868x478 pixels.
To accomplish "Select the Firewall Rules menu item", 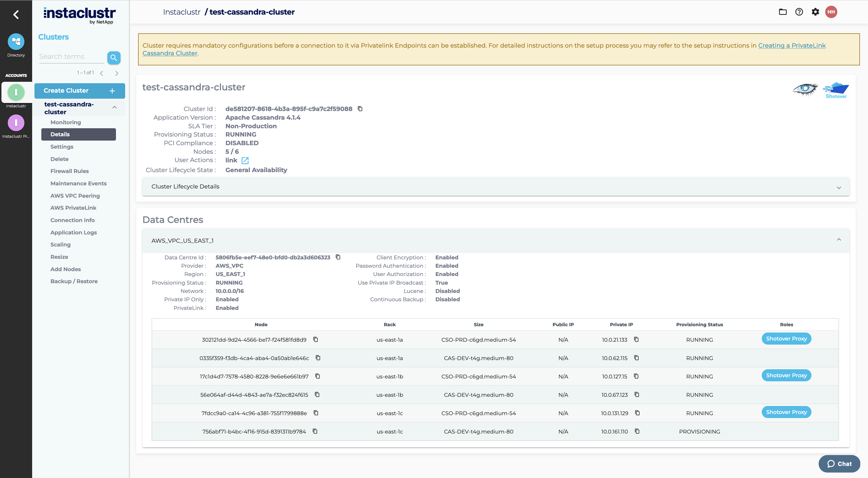I will 69,171.
